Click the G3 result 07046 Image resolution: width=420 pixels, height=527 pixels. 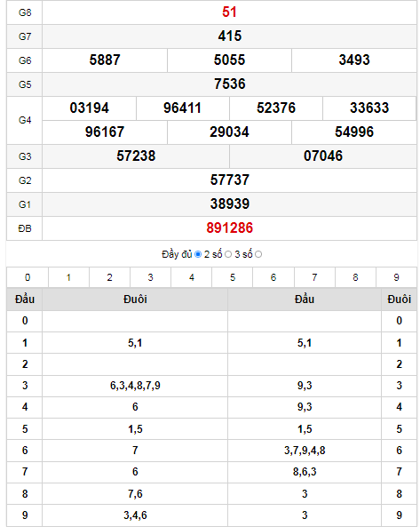(x=323, y=156)
